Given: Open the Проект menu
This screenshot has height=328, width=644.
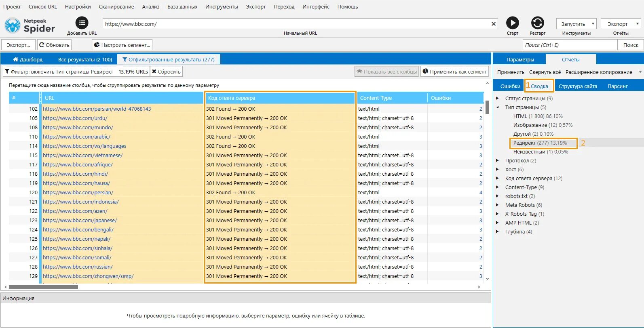Looking at the screenshot, I should [x=12, y=6].
